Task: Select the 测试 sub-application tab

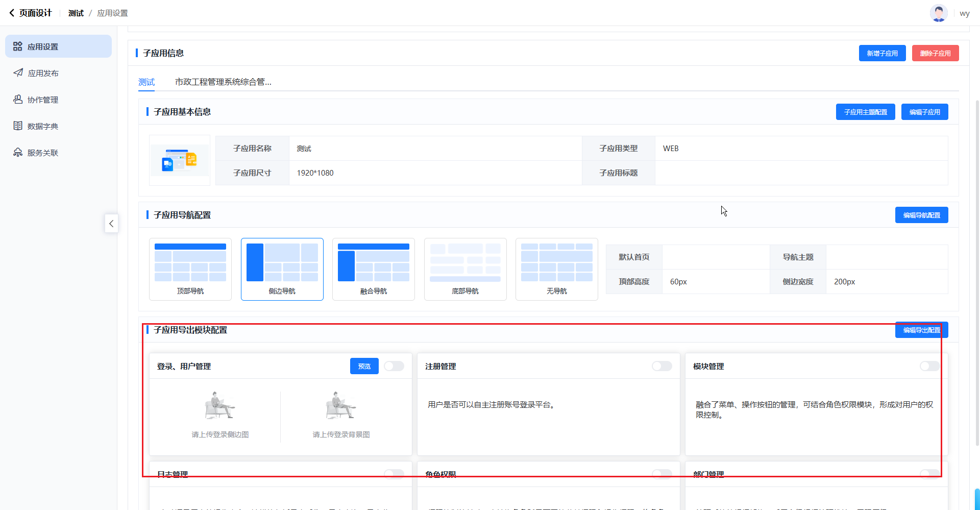Action: (x=146, y=82)
